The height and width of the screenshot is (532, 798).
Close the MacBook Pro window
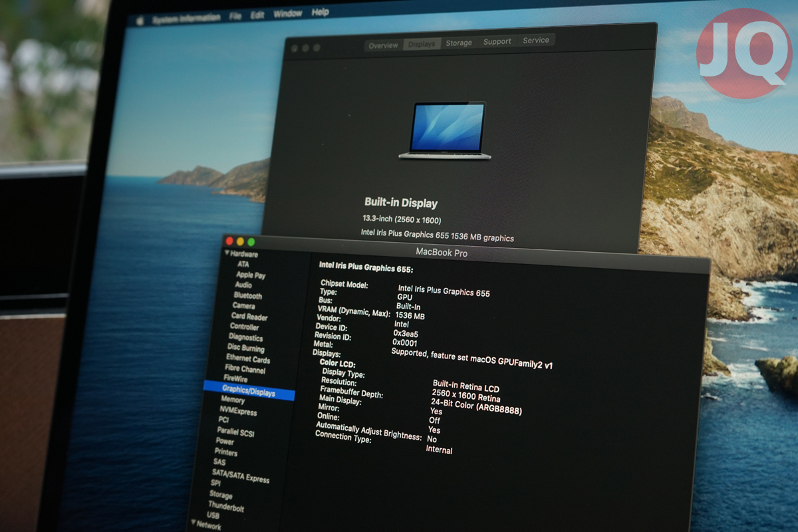pyautogui.click(x=229, y=241)
